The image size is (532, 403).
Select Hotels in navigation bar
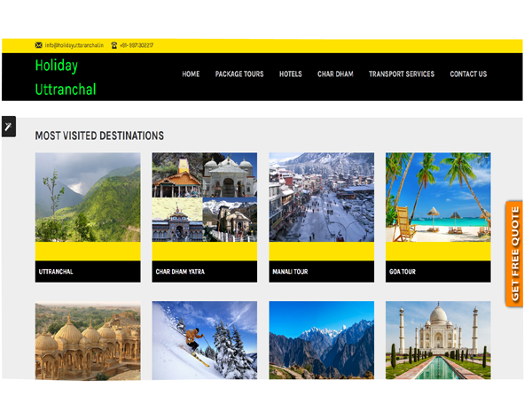pyautogui.click(x=290, y=74)
